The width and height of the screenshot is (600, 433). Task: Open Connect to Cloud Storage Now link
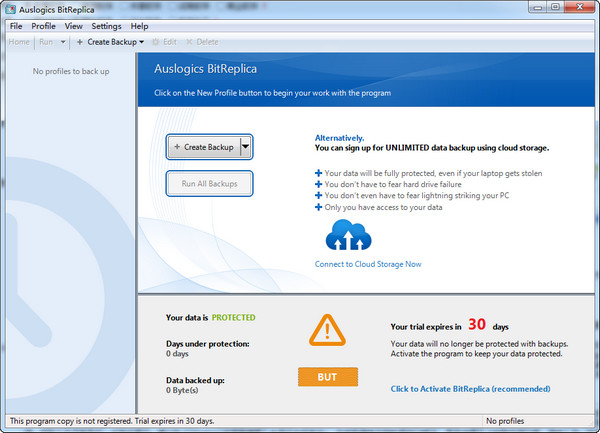click(368, 264)
